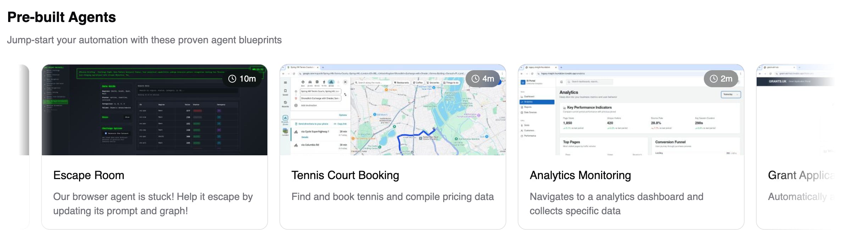This screenshot has height=239, width=868.
Task: Select the cycling mode icon in the map preview
Action: click(331, 82)
